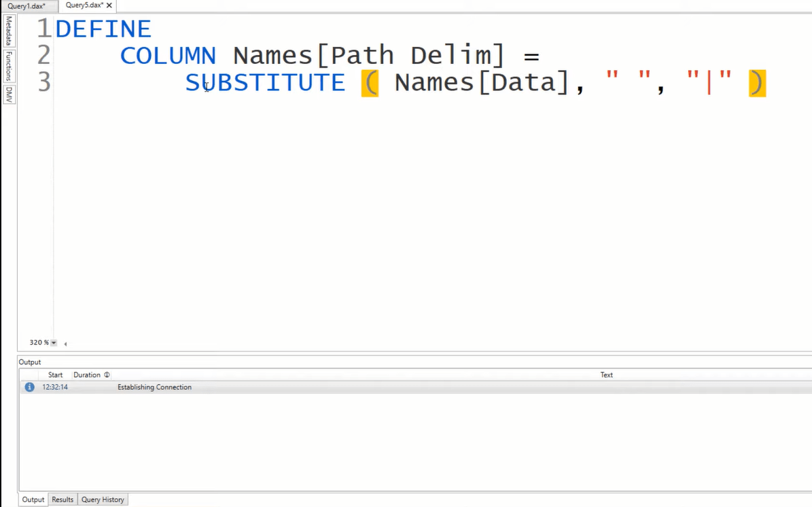Image resolution: width=812 pixels, height=507 pixels.
Task: Open the Functions side panel
Action: coord(9,67)
